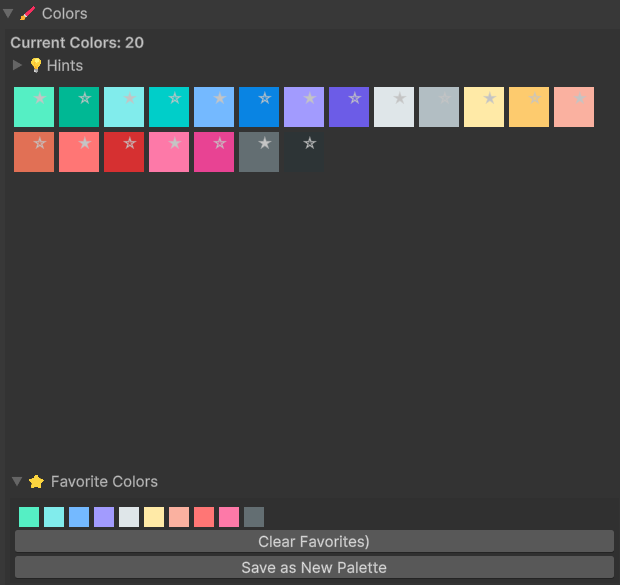This screenshot has width=620, height=585.
Task: Click the lightbulb icon beside Hints
Action: tap(36, 65)
